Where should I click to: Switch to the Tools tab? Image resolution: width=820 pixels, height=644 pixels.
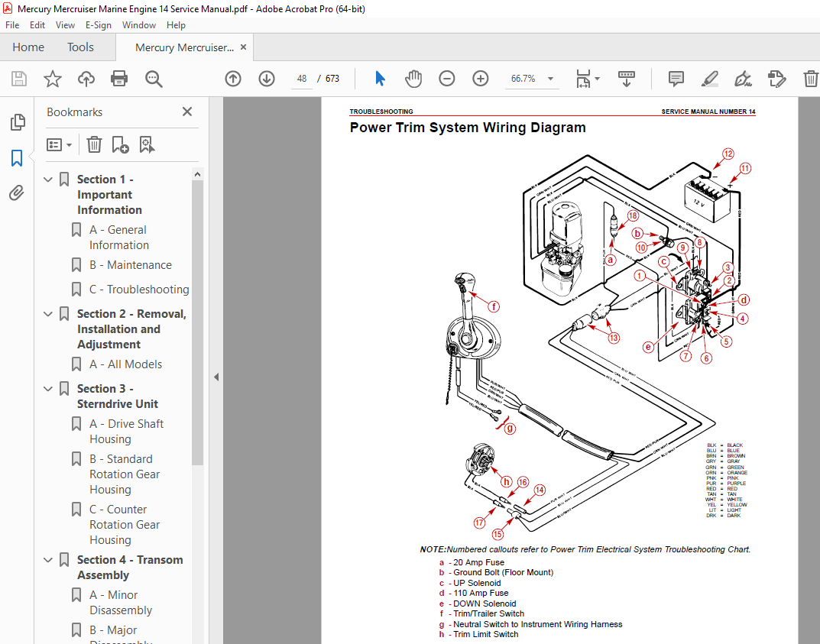pos(80,47)
